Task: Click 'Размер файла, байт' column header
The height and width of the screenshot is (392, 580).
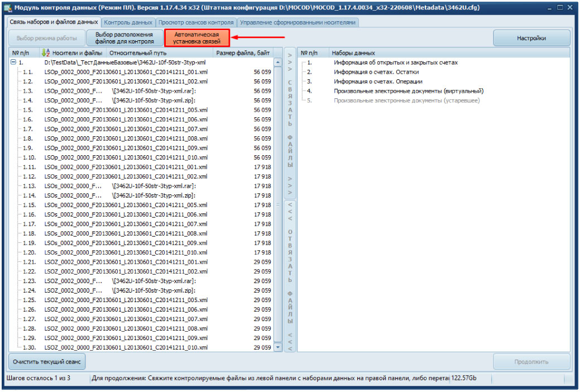Action: point(243,53)
